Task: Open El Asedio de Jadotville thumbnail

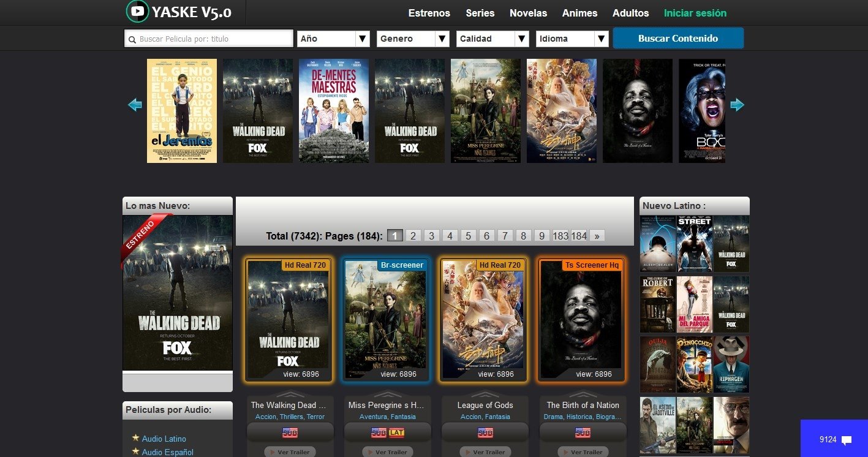Action: click(x=658, y=425)
